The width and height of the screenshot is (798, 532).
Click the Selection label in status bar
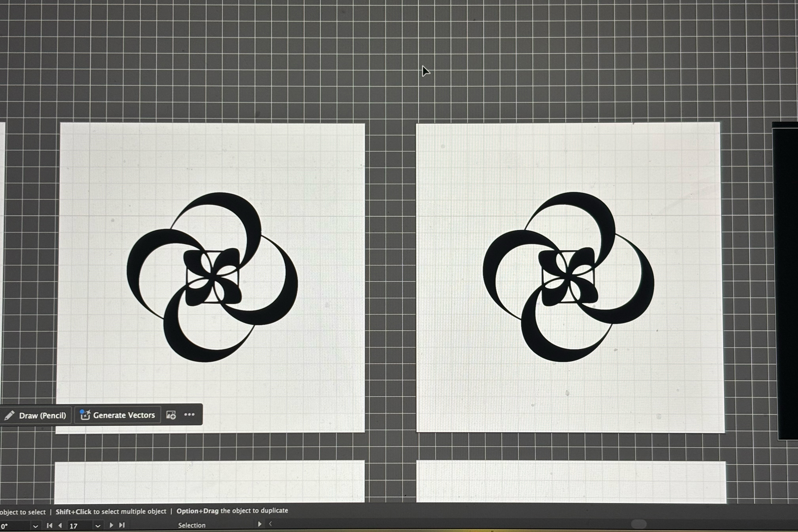click(192, 525)
